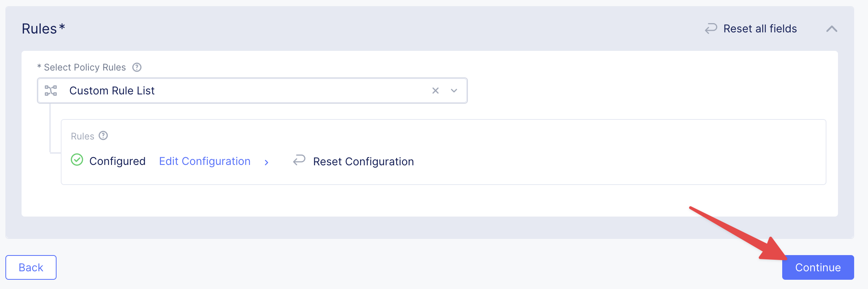This screenshot has height=289, width=868.
Task: Click the green Configured checkmark icon
Action: coord(77,160)
